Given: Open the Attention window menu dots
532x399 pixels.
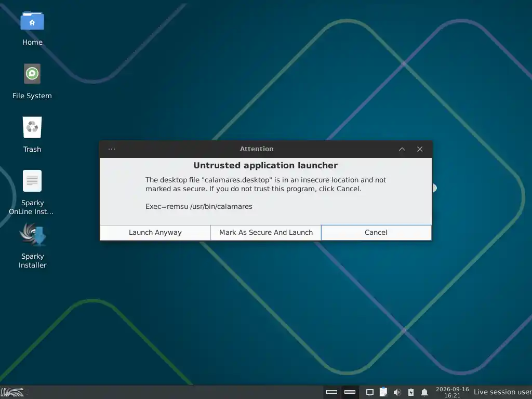Looking at the screenshot, I should tap(112, 149).
